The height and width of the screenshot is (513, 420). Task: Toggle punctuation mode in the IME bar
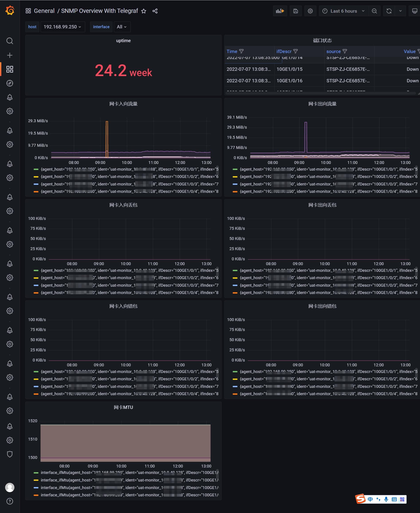click(378, 499)
